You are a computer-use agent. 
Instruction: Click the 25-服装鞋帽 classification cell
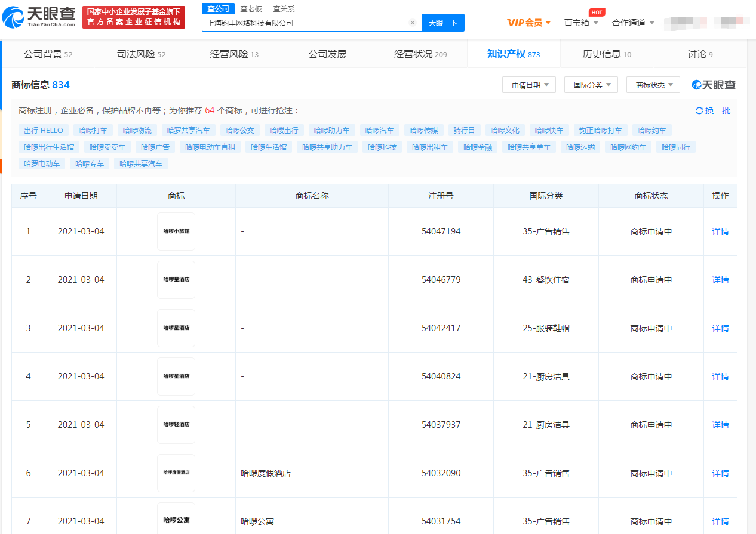546,328
